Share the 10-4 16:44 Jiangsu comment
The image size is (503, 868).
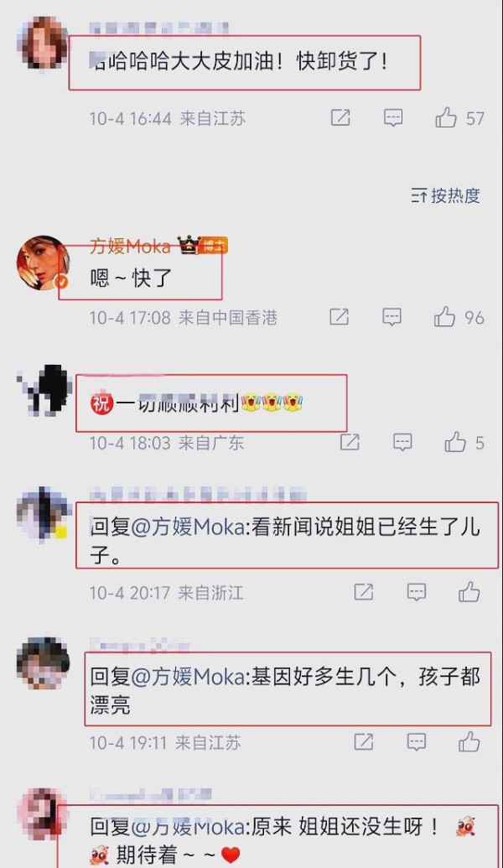[340, 117]
